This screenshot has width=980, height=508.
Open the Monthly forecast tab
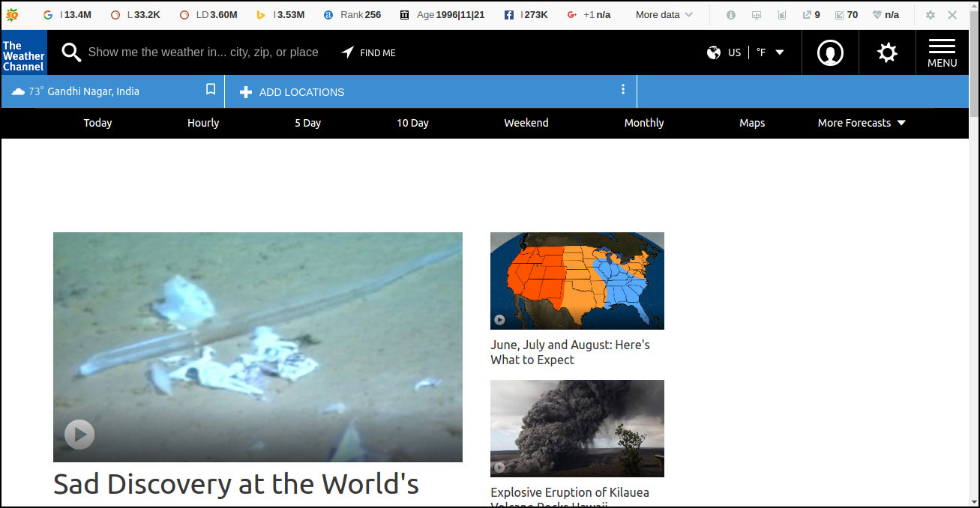click(644, 123)
